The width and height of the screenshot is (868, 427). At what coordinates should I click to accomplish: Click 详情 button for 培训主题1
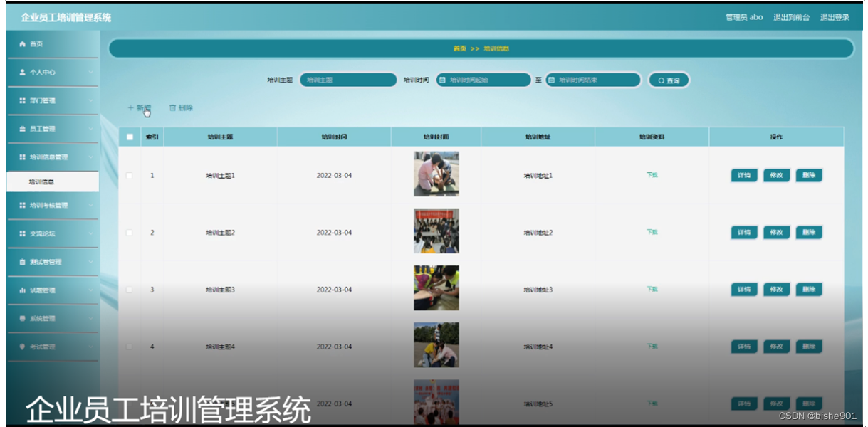click(744, 175)
